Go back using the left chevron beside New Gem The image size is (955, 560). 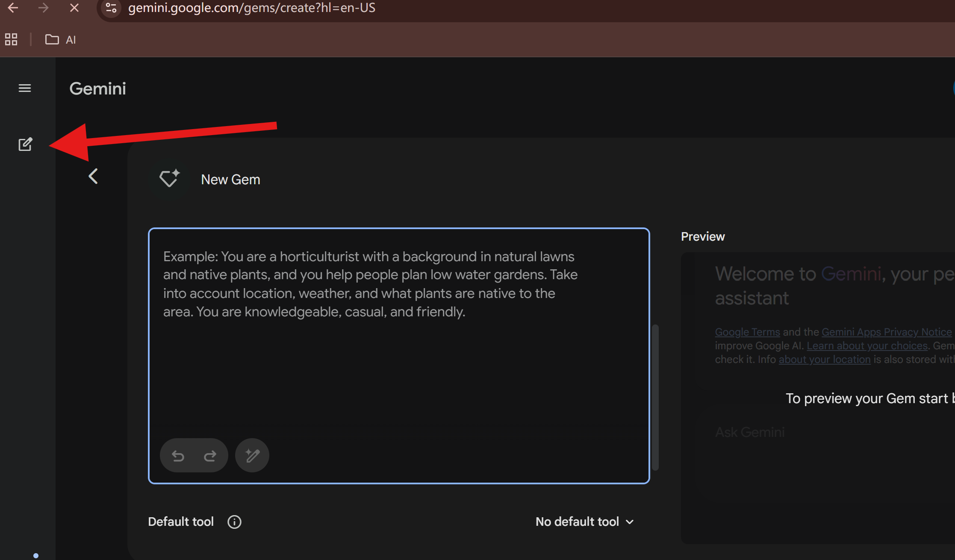point(93,176)
